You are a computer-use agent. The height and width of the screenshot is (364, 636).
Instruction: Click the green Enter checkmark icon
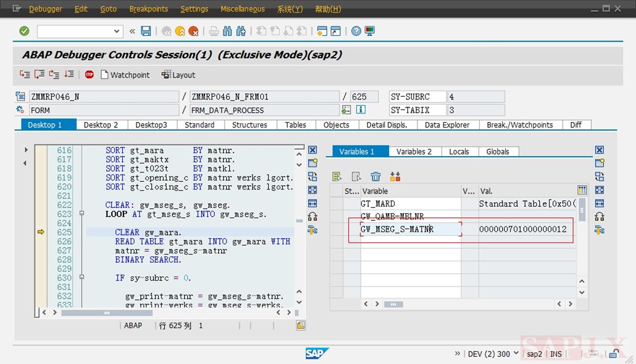(24, 31)
